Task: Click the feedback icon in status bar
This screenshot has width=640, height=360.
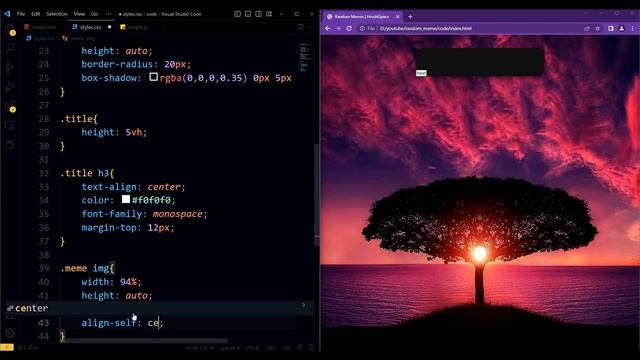Action: tap(300, 348)
